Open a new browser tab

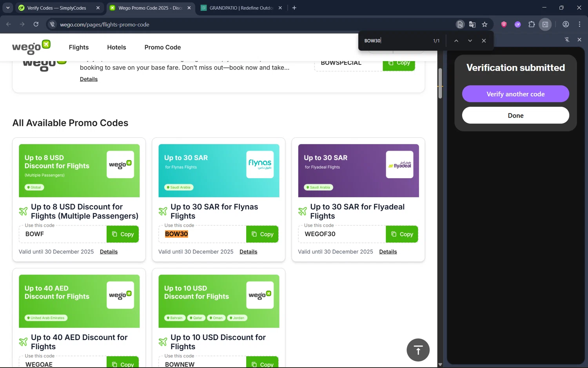click(x=294, y=8)
